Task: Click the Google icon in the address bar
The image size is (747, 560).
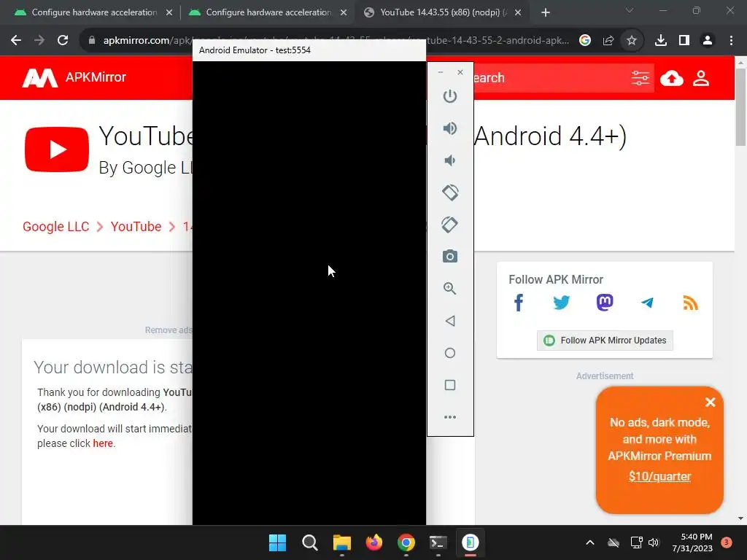Action: click(x=585, y=41)
